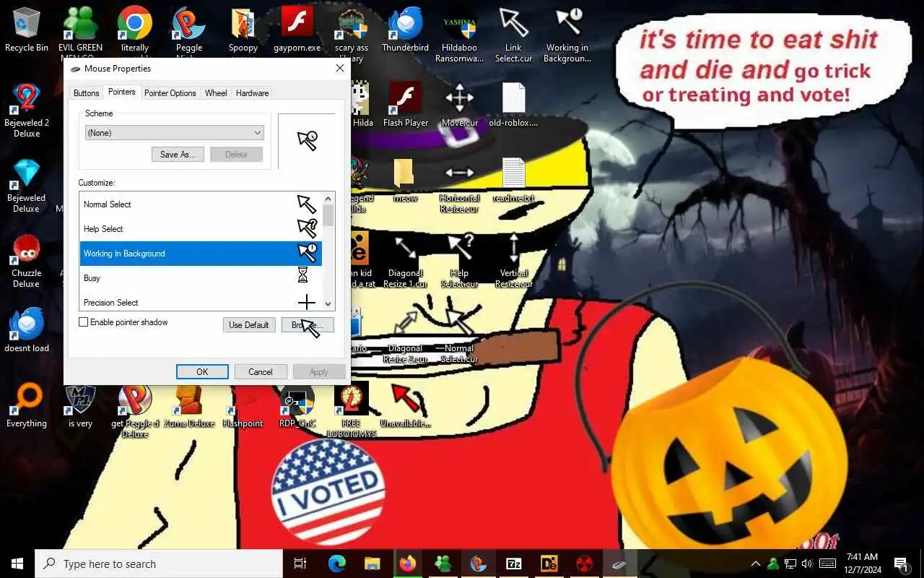Switch to the Buttons tab

pos(86,93)
